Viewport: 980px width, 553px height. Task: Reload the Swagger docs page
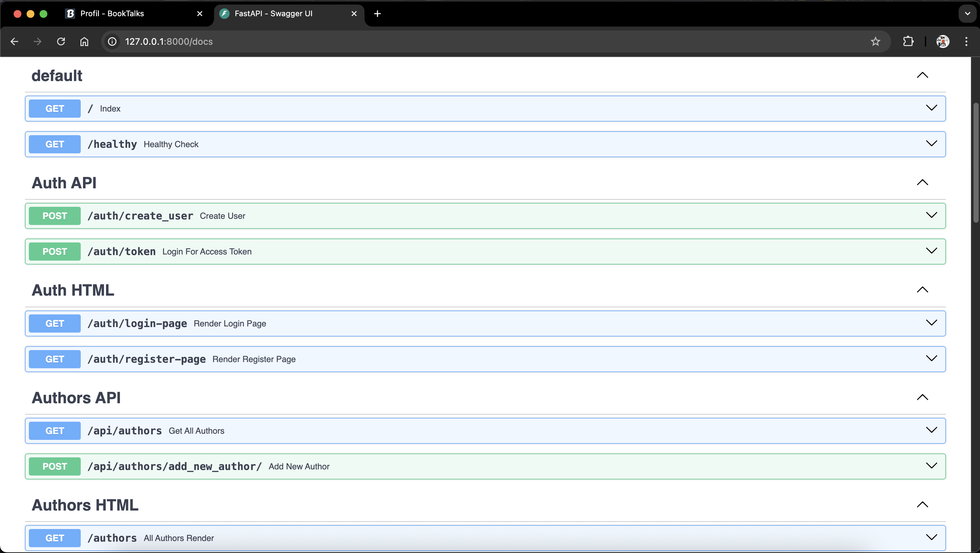point(61,41)
